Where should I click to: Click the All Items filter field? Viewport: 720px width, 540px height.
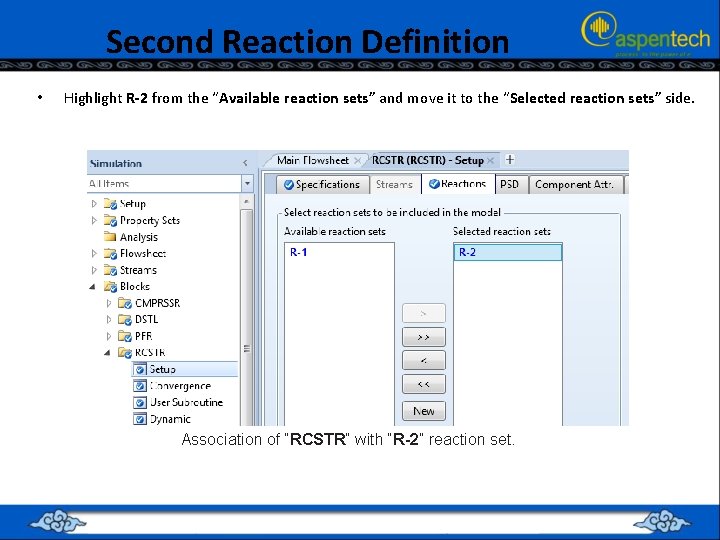click(164, 184)
